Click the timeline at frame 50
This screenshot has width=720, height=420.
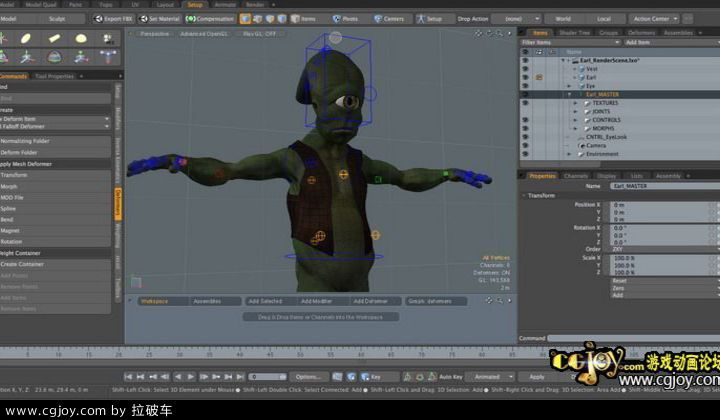[x=300, y=353]
